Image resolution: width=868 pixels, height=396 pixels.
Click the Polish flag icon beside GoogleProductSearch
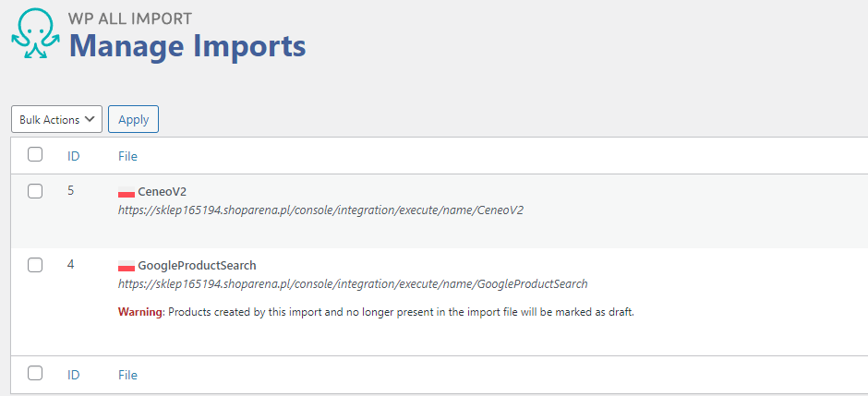[127, 266]
